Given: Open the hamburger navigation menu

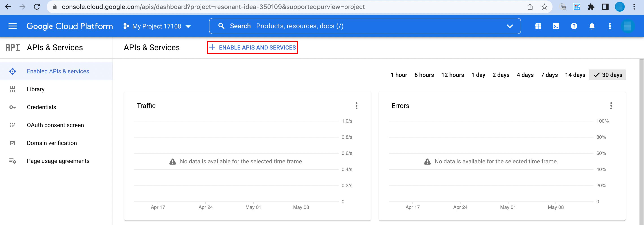Looking at the screenshot, I should tap(13, 26).
